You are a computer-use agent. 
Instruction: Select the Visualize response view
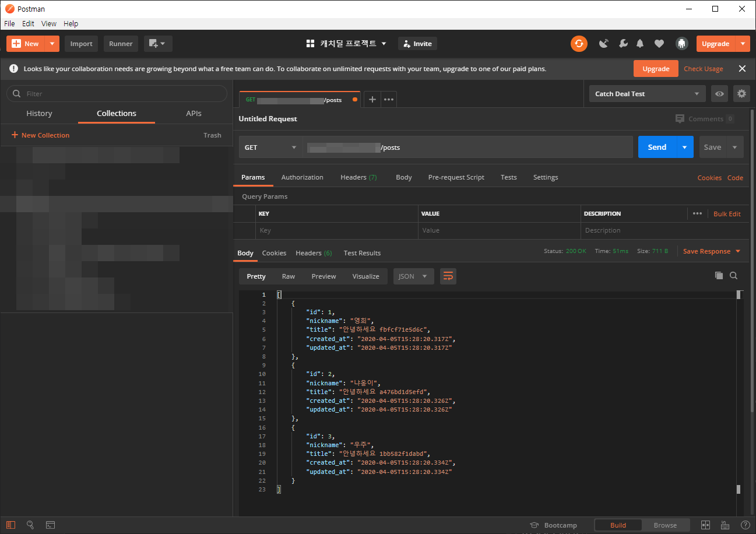point(365,276)
